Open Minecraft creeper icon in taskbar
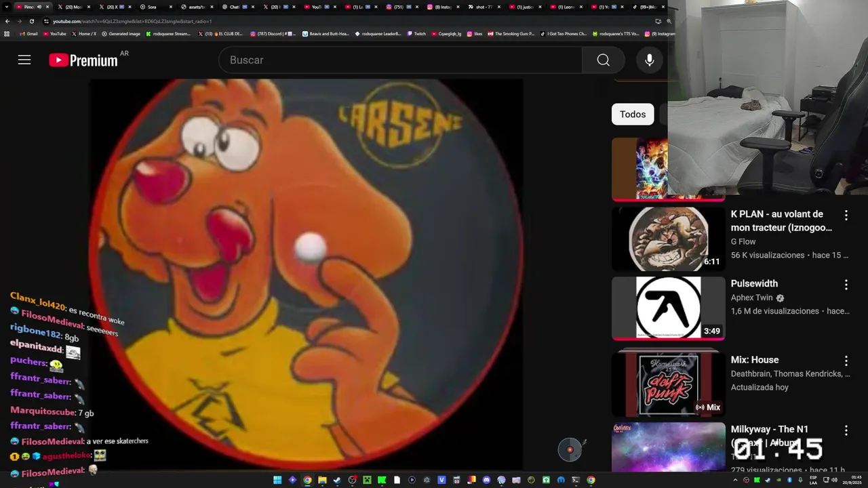The width and height of the screenshot is (868, 488). [367, 480]
